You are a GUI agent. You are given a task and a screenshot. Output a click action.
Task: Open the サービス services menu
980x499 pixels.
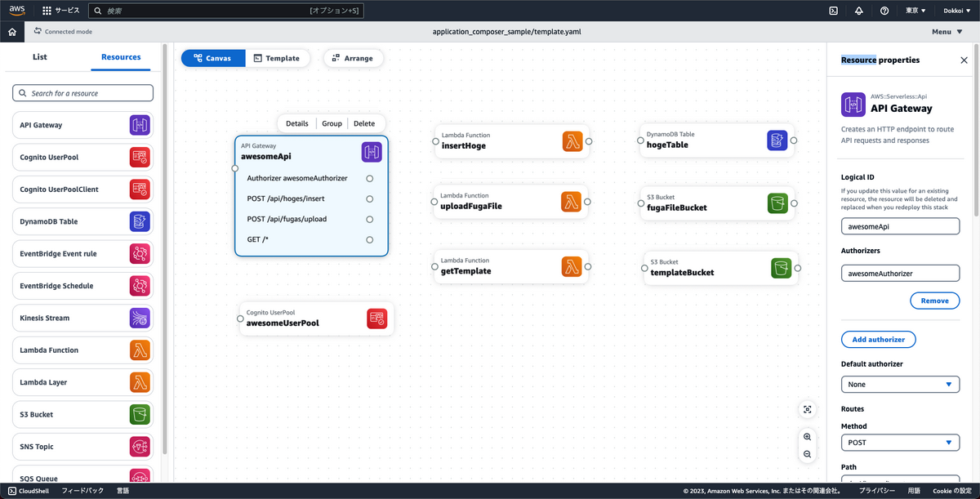[61, 11]
